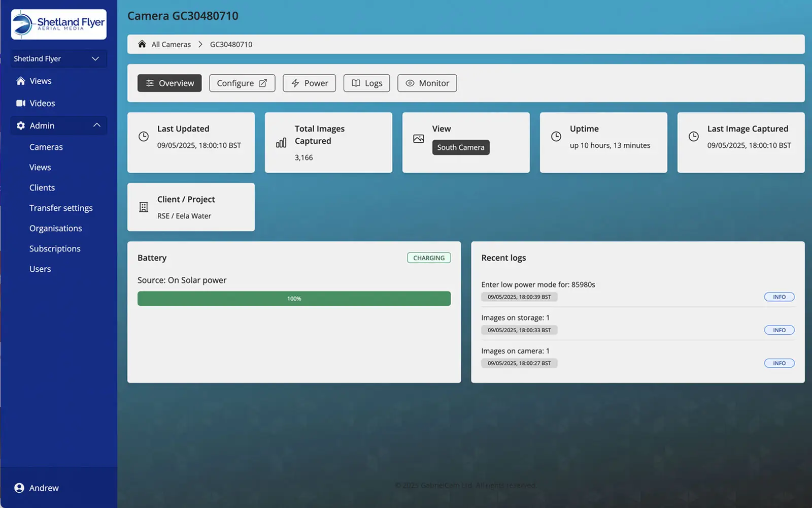The image size is (812, 508).
Task: Click the INFO badge on Images on camera log
Action: (x=779, y=363)
